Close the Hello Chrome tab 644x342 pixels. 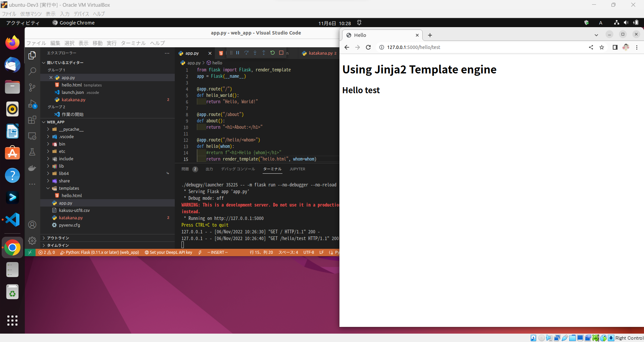(x=417, y=35)
